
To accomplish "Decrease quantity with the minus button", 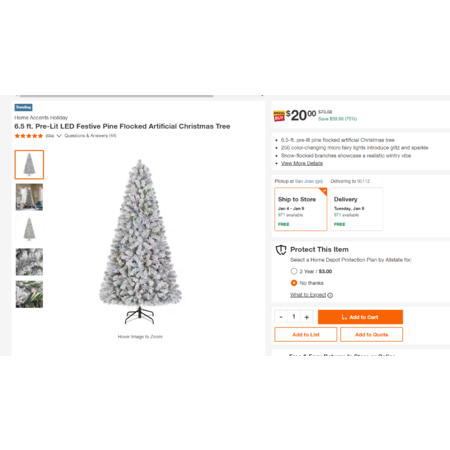I will pos(281,317).
